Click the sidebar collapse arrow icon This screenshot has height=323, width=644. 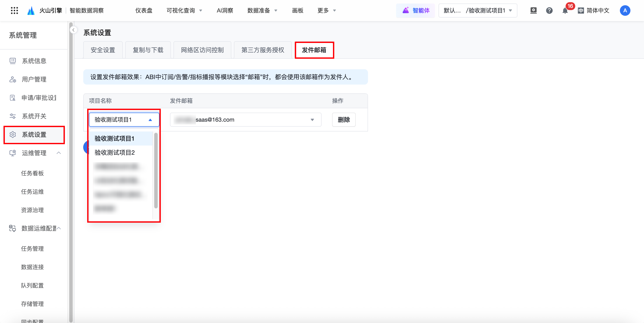73,30
